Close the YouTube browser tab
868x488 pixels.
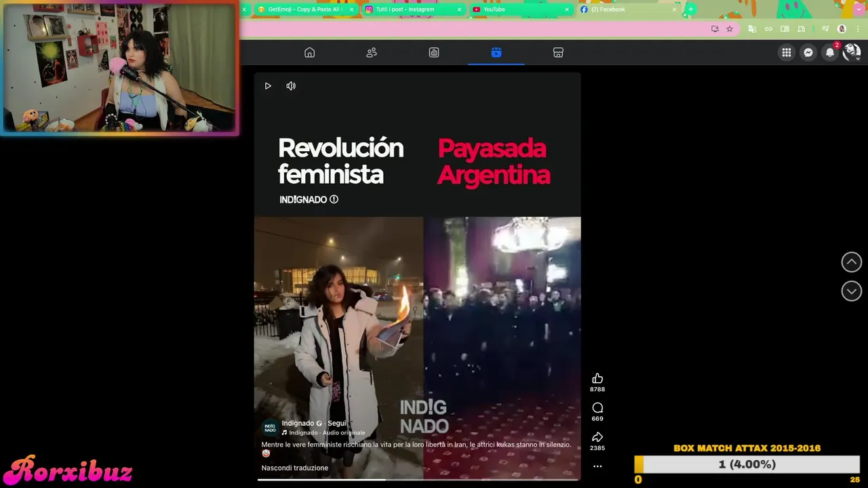pyautogui.click(x=567, y=9)
